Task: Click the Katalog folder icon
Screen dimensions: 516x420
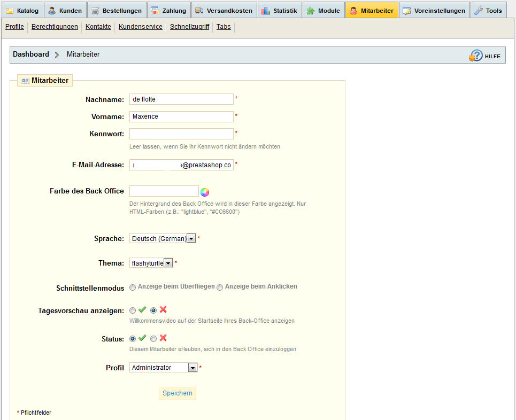Action: point(10,11)
